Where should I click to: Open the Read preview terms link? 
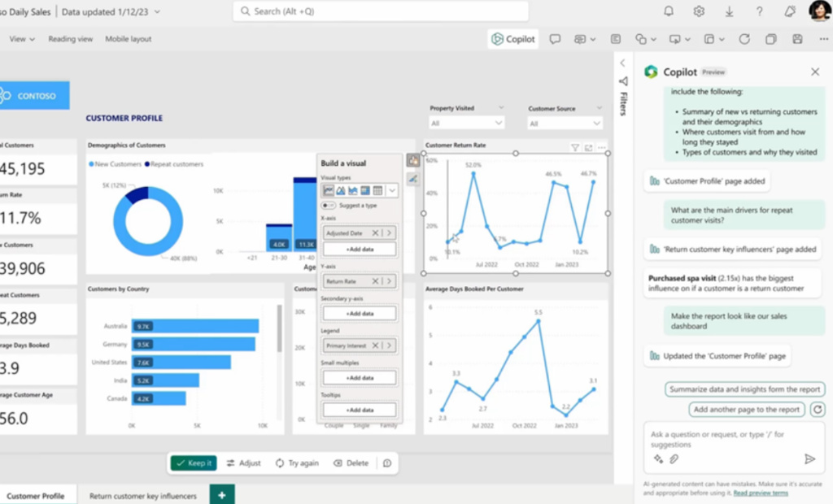(761, 493)
